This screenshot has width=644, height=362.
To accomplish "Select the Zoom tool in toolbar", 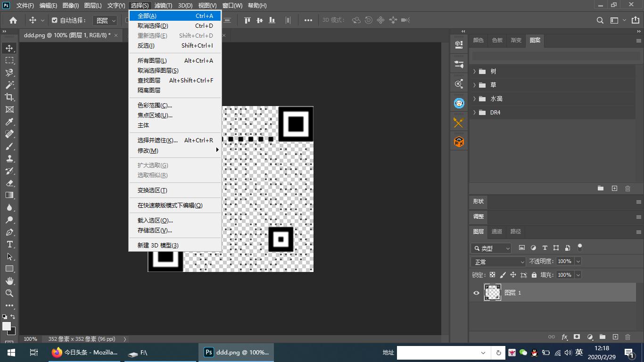I will pyautogui.click(x=9, y=293).
